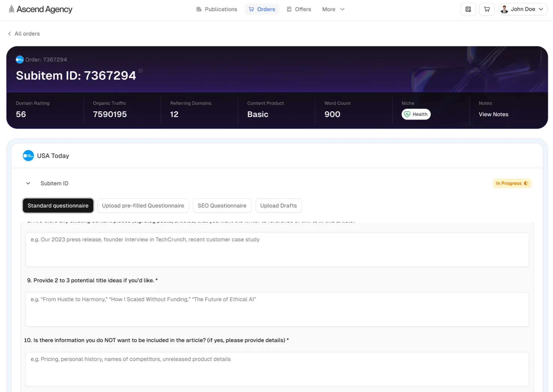The height and width of the screenshot is (392, 553).
Task: Click the Referring Domains value 12
Action: pos(174,114)
